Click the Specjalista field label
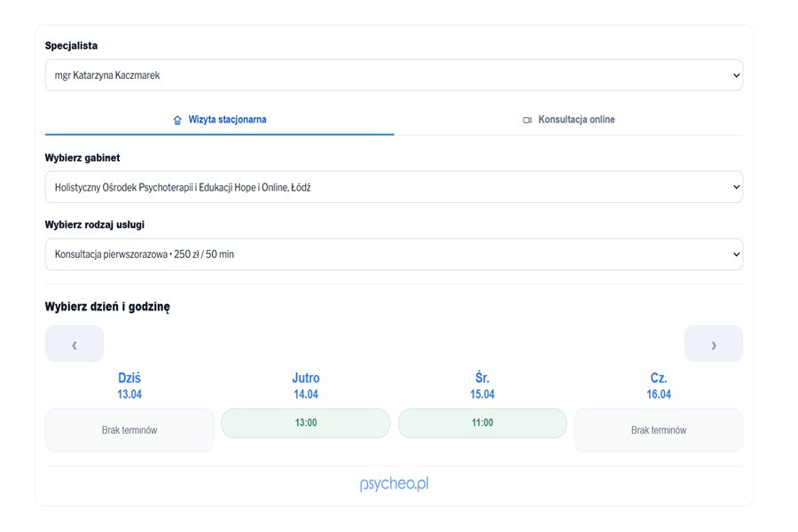Viewport: 798px width, 532px height. (71, 46)
